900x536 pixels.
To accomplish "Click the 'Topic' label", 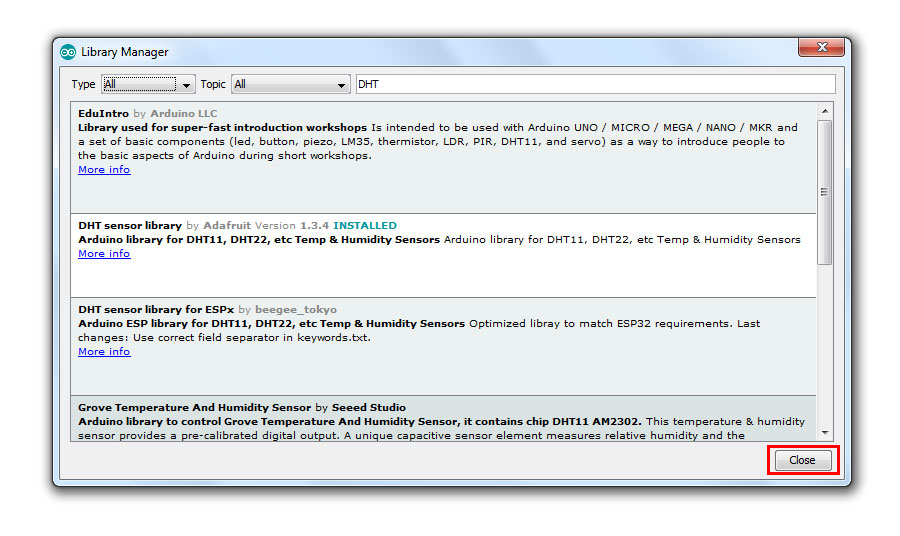I will click(x=213, y=84).
